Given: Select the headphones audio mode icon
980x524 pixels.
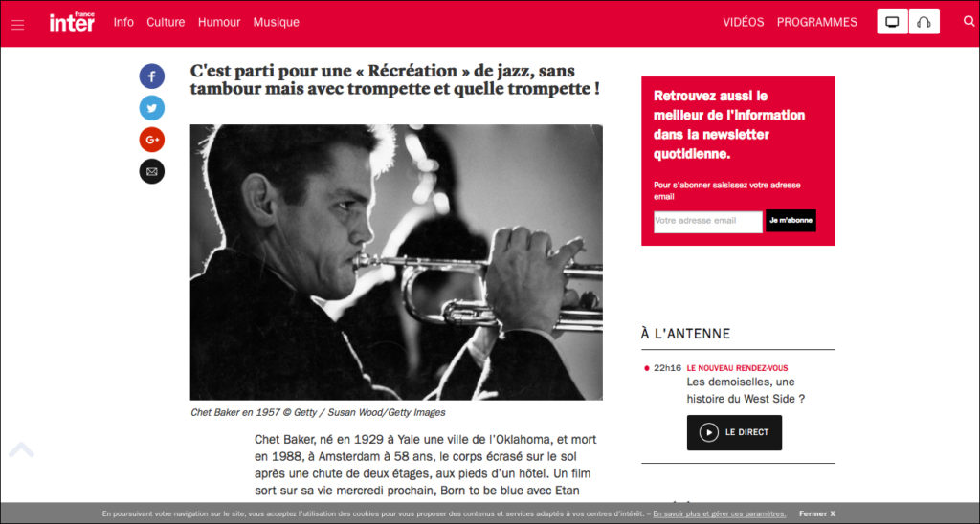Looking at the screenshot, I should (924, 22).
